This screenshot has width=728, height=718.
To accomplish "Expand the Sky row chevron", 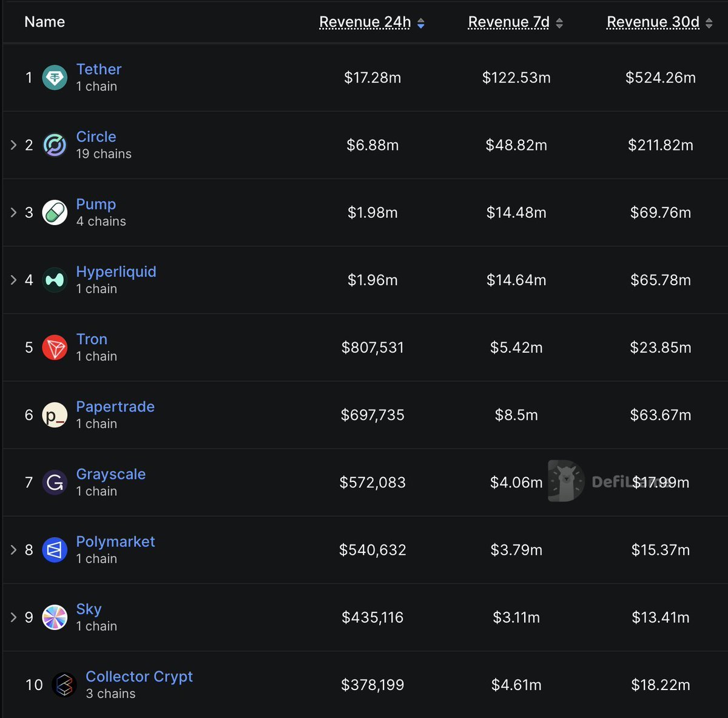I will pos(13,617).
